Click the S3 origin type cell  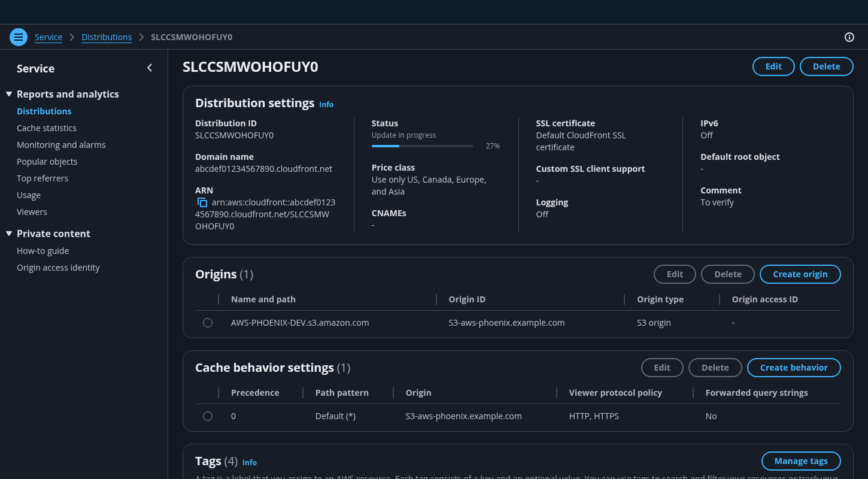(x=654, y=323)
